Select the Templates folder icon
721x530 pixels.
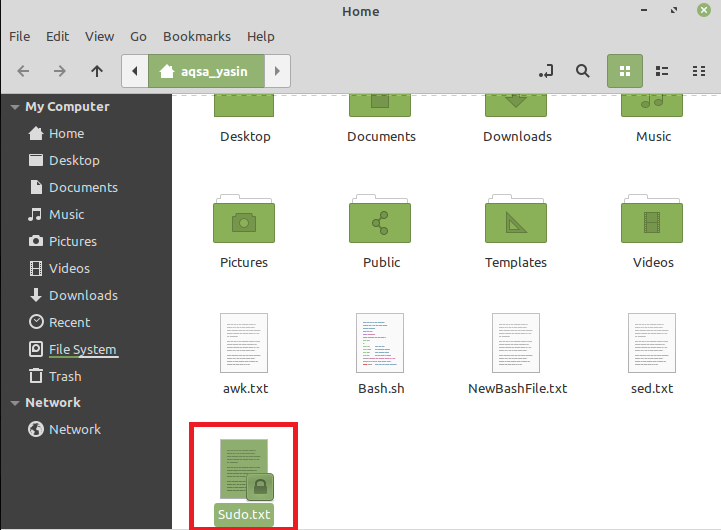click(516, 219)
